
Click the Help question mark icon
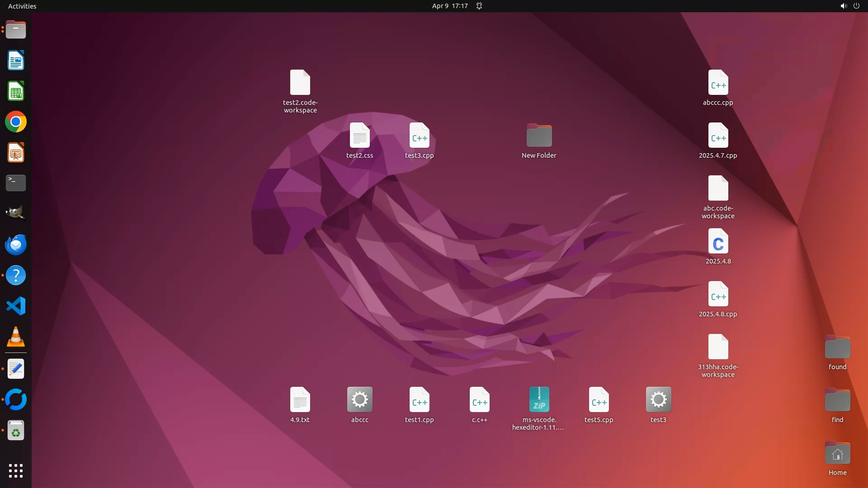[16, 276]
